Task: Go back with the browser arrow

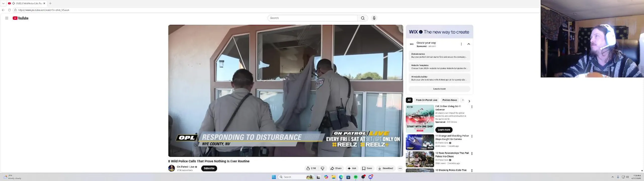Action: 3,10
